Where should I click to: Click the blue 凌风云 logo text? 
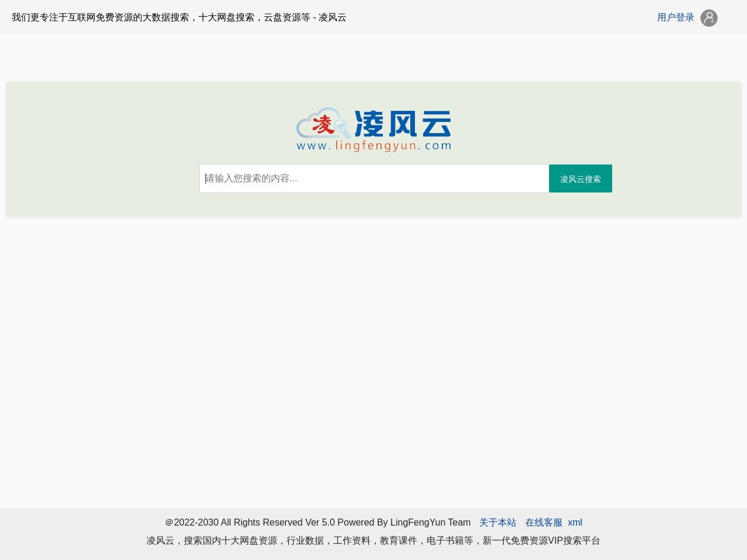tap(403, 124)
